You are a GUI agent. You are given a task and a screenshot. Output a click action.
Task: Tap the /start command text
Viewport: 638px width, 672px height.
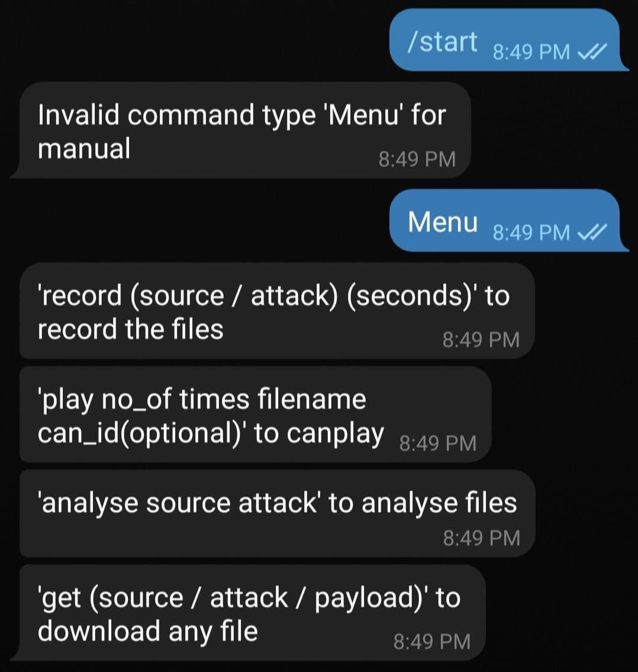point(442,42)
